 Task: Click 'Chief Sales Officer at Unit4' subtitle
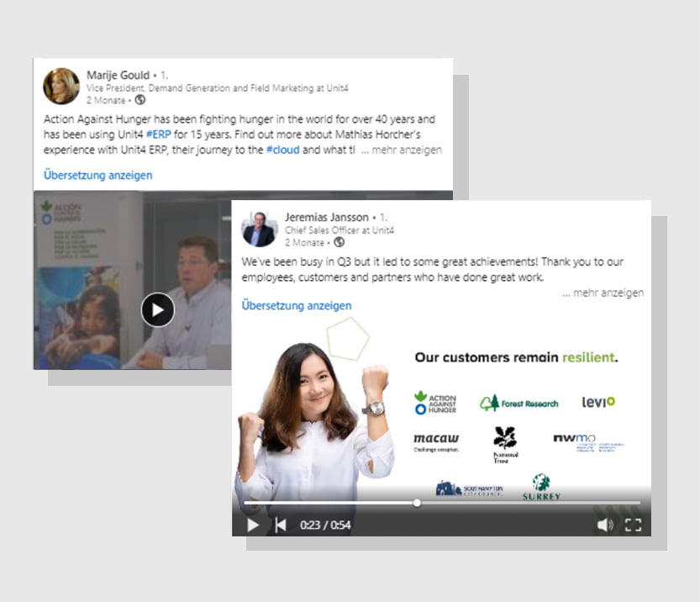[x=339, y=230]
